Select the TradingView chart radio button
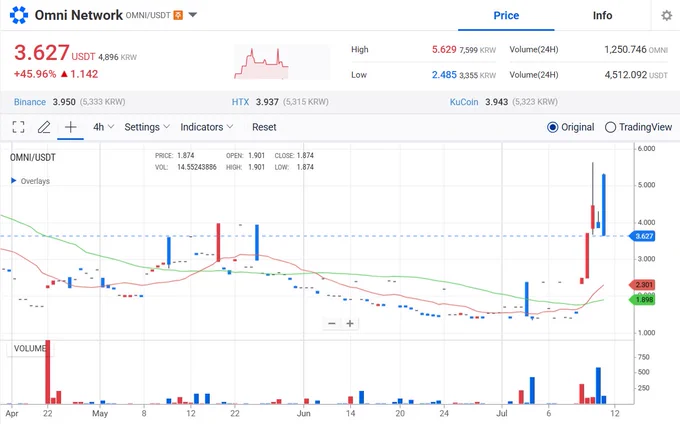The height and width of the screenshot is (424, 680). tap(610, 127)
